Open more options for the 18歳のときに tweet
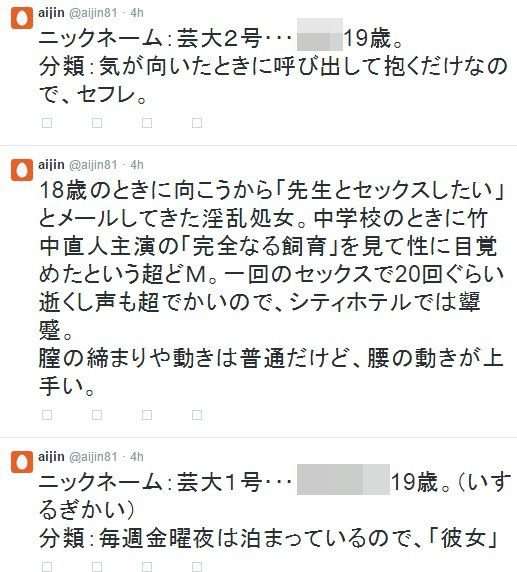 pyautogui.click(x=197, y=415)
